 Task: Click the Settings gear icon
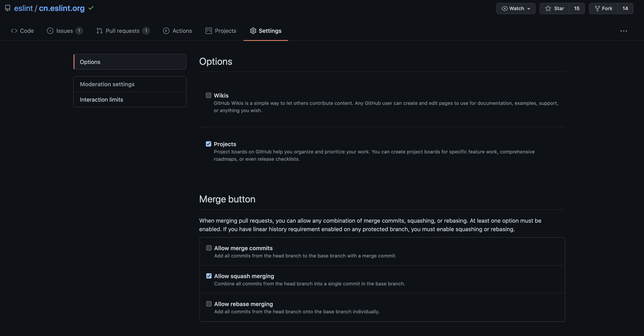click(x=253, y=31)
